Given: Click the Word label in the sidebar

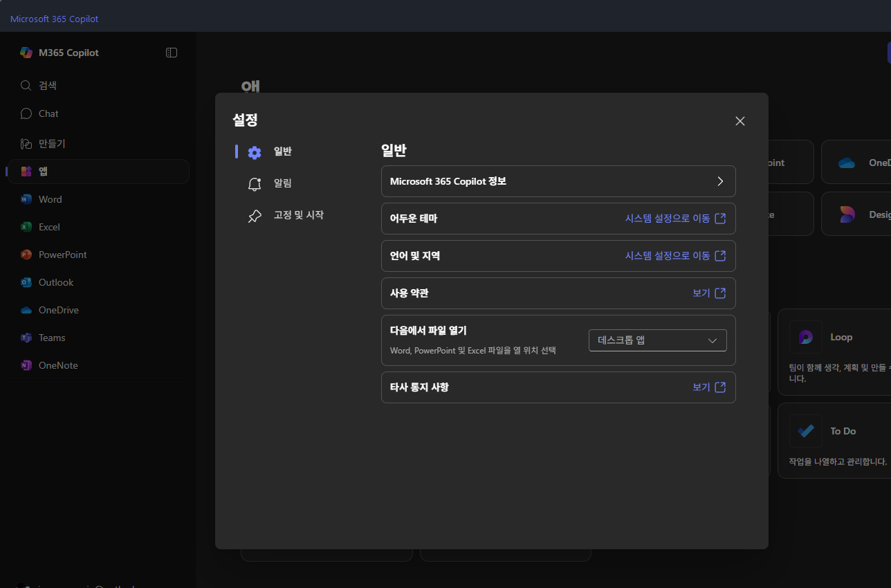Looking at the screenshot, I should [50, 199].
